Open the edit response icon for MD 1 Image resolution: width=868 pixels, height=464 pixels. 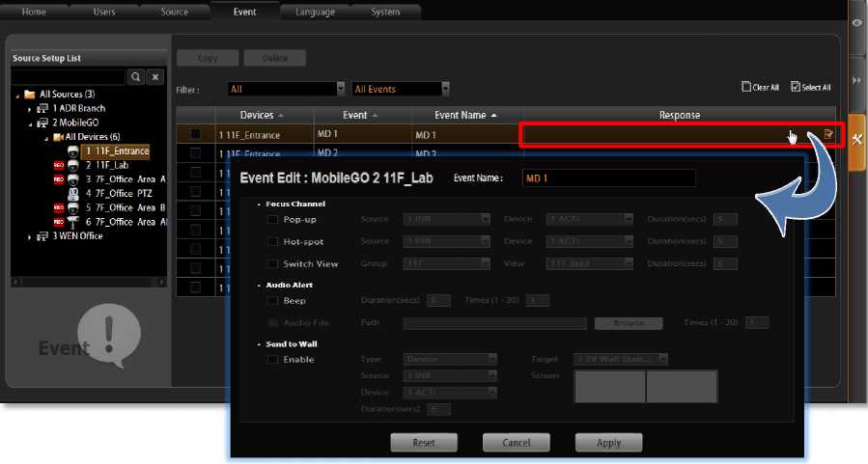(x=828, y=134)
